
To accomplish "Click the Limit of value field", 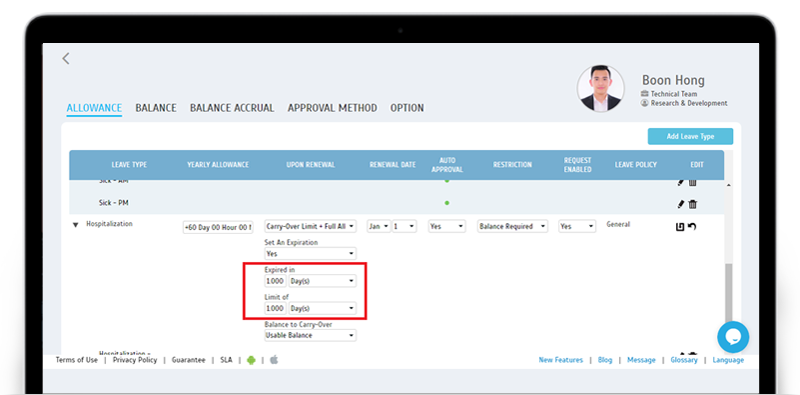I will click(x=276, y=308).
